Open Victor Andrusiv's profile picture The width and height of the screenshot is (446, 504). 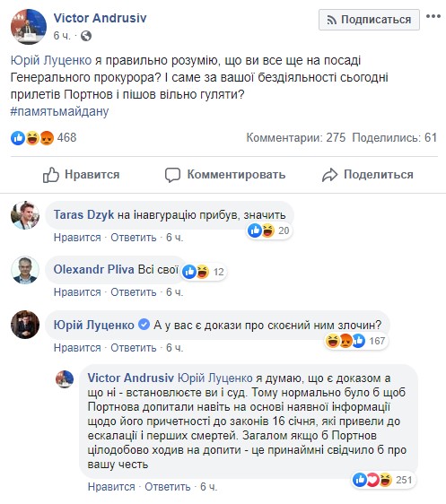pos(29,26)
